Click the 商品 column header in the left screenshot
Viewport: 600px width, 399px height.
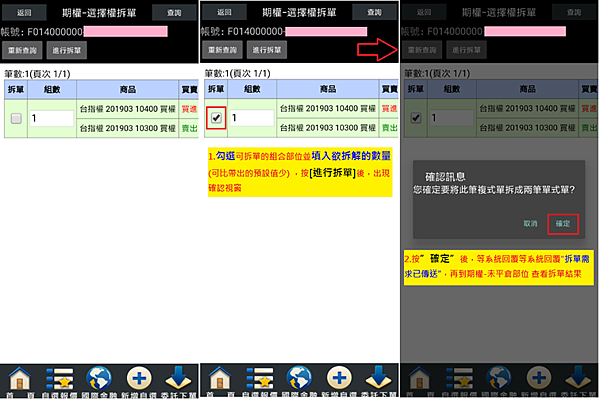tap(127, 90)
